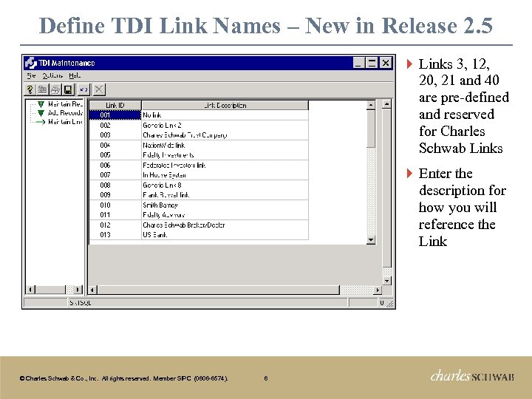The height and width of the screenshot is (399, 532).
Task: Maximize the TDI Maintenance window
Action: pos(372,63)
